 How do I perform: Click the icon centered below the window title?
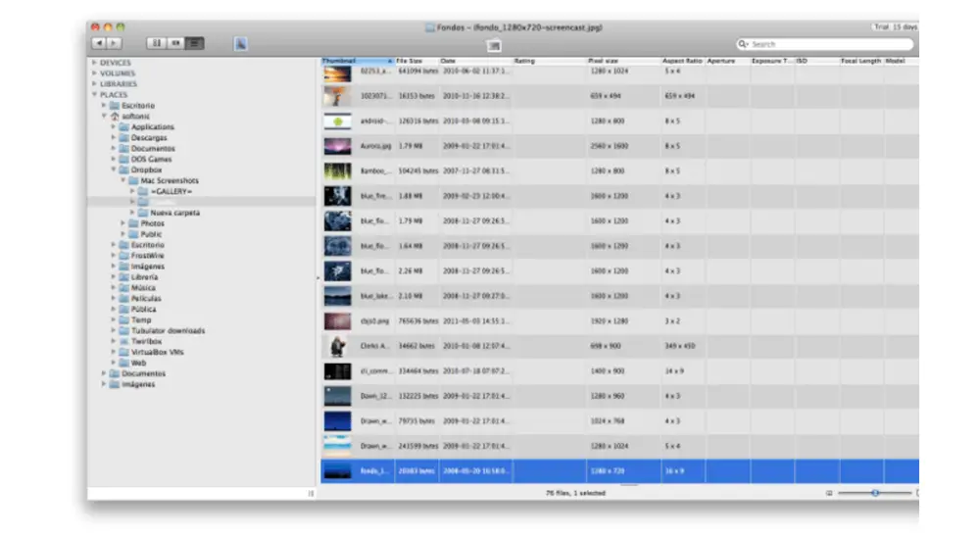494,46
